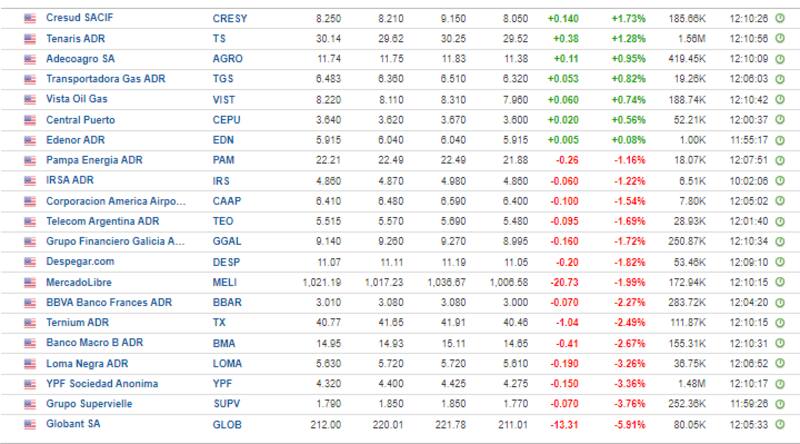Open the Grupo Financiero Galicia link

point(116,241)
